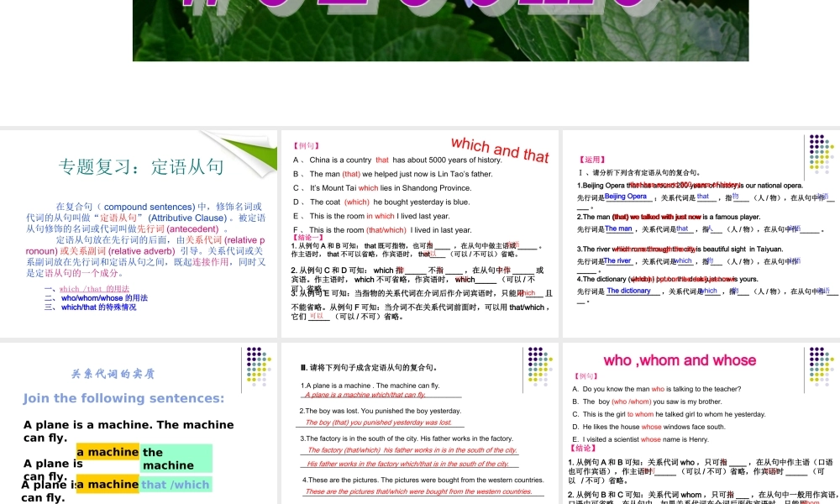
Task: Follow the '三、which/that 的特殊情况' link
Action: (x=90, y=307)
